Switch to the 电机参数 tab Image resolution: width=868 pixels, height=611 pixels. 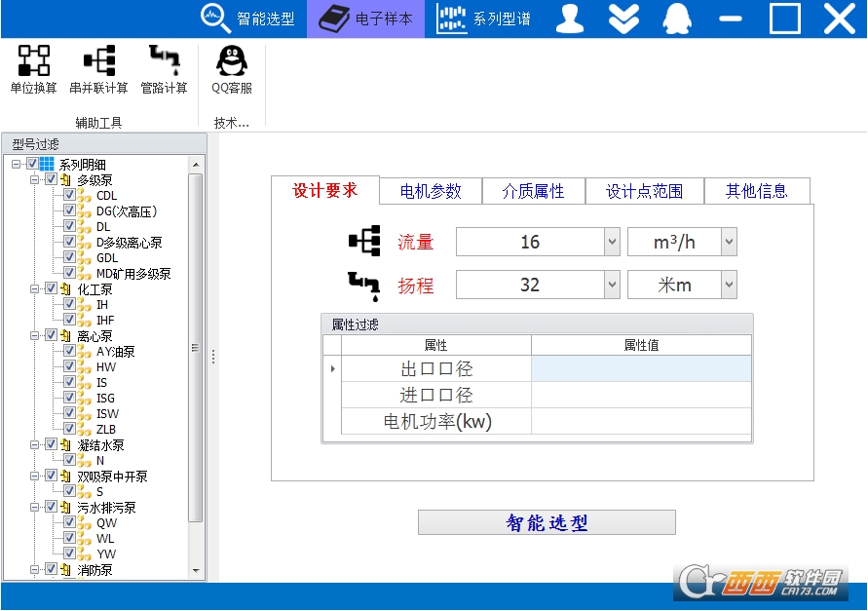(x=431, y=191)
